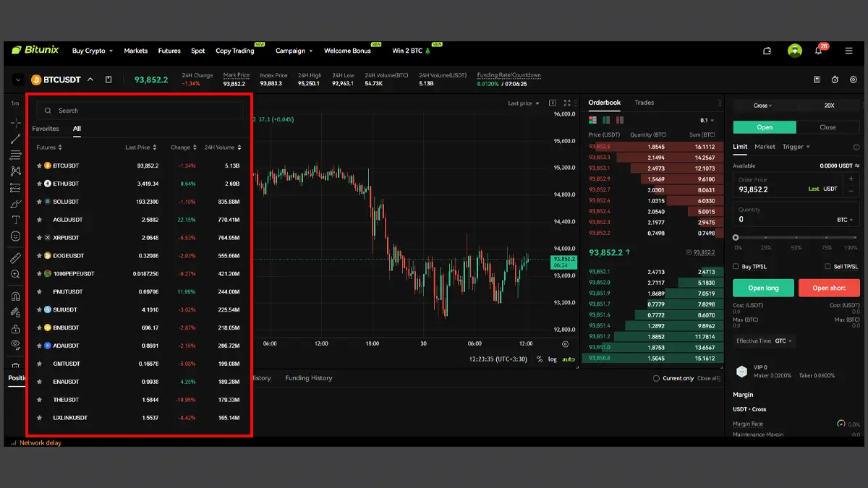Open the Welcome Bonus link
This screenshot has width=868, height=488.
pyautogui.click(x=347, y=51)
